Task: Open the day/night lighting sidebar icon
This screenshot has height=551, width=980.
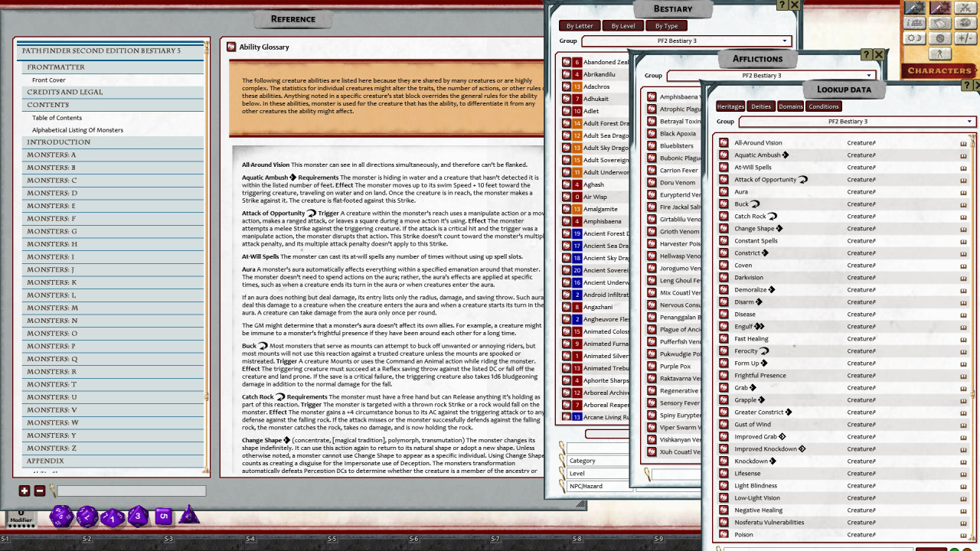Action: coord(915,38)
